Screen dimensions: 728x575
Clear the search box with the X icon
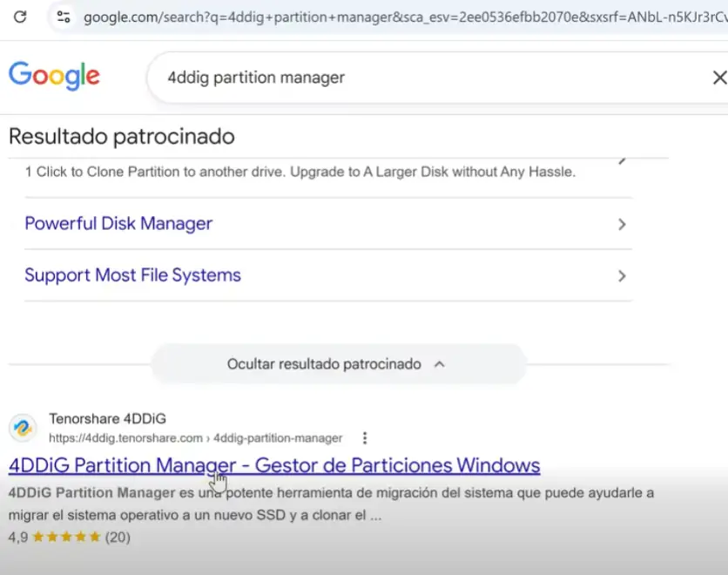tap(718, 78)
